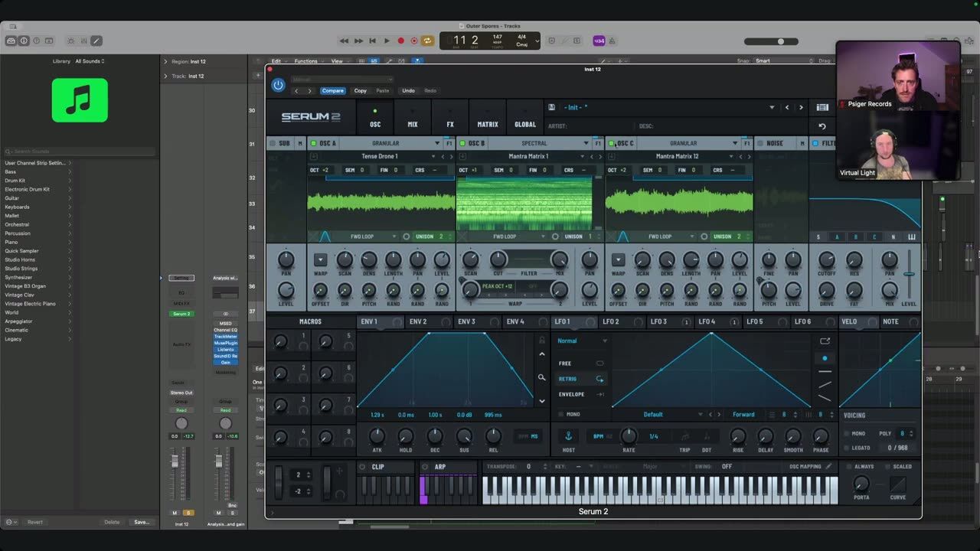Click the circular undo arrow in Serum
Image resolution: width=980 pixels, height=551 pixels.
click(822, 126)
